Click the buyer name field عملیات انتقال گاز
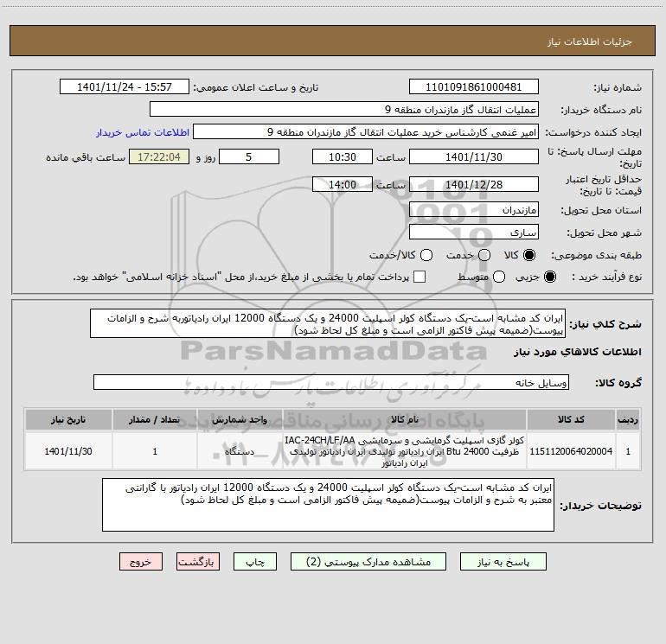 pyautogui.click(x=344, y=110)
